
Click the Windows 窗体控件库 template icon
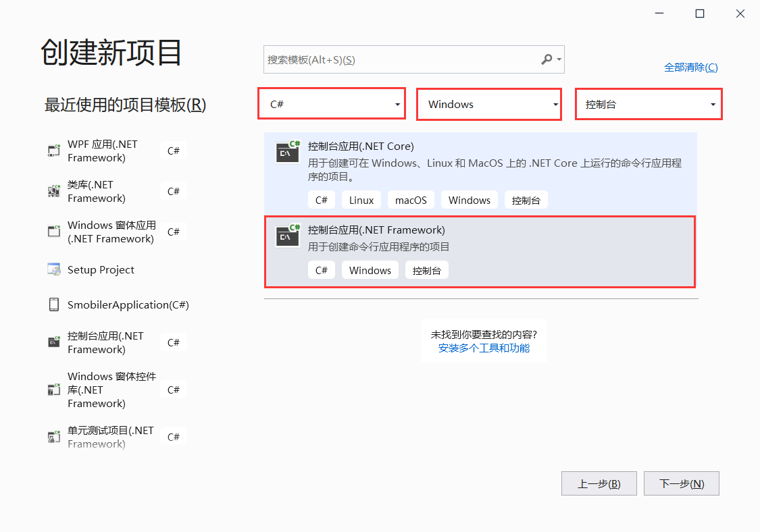tap(53, 389)
